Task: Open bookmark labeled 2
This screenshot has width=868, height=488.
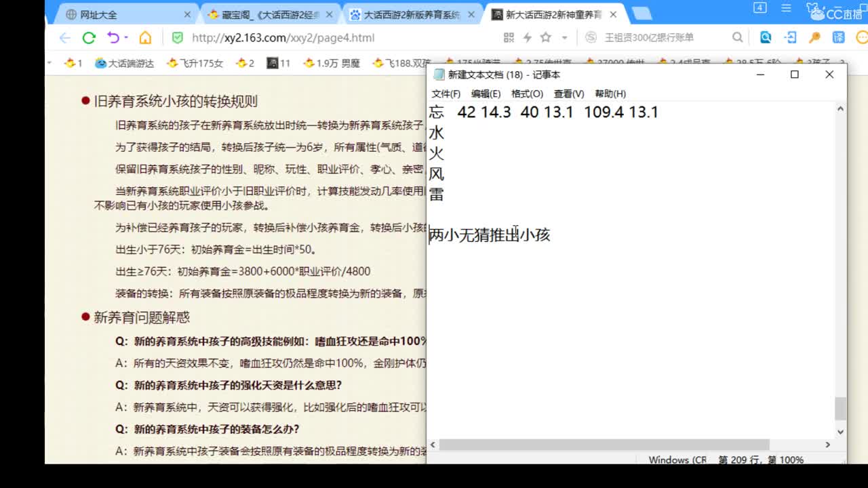Action: [245, 63]
